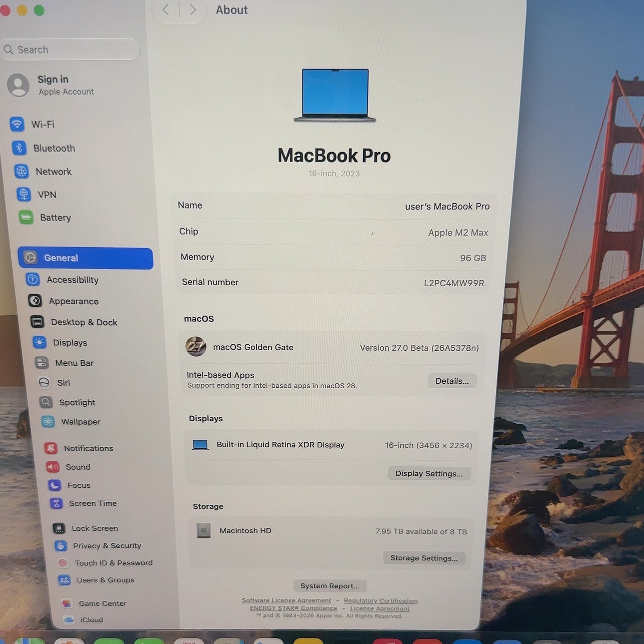Open Display Settings...
The image size is (644, 644).
pyautogui.click(x=429, y=473)
